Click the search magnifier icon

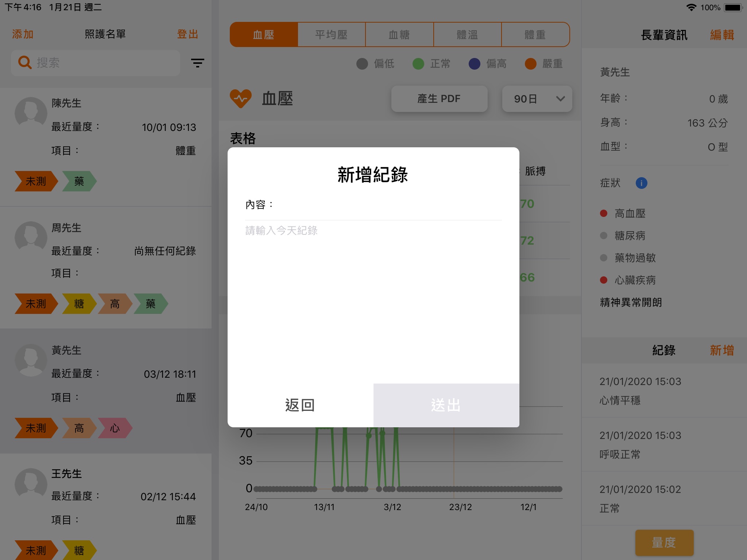(24, 63)
